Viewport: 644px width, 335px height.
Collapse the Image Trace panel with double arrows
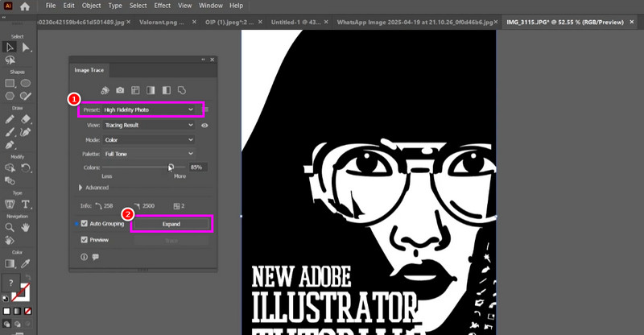pos(203,60)
